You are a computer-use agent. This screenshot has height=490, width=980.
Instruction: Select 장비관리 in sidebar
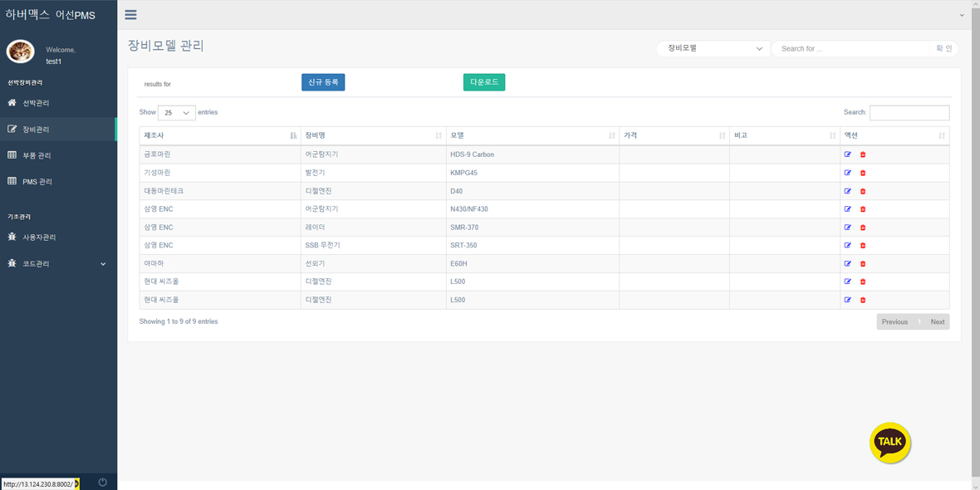[x=58, y=130]
